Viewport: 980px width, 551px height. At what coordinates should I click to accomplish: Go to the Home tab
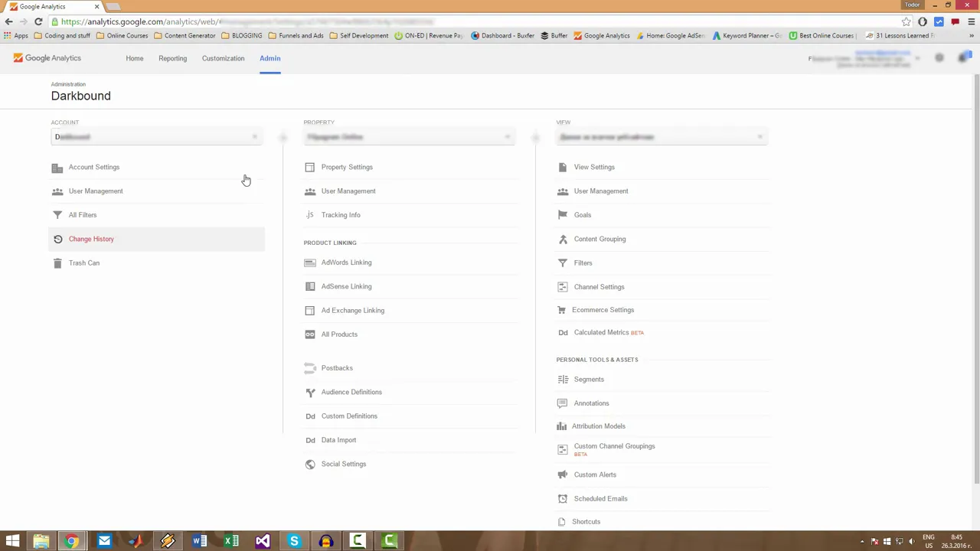pos(134,58)
